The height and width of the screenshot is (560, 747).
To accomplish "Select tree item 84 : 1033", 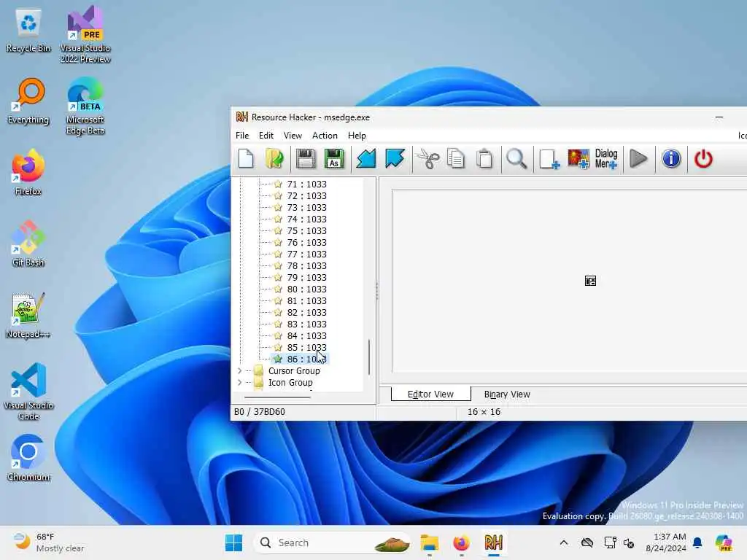I will (306, 335).
